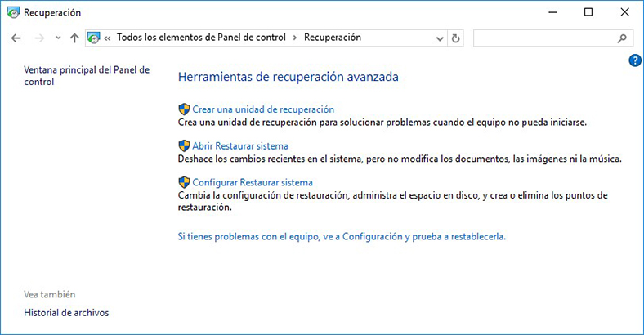Close the Recuperación window
The image size is (644, 335).
(x=624, y=12)
